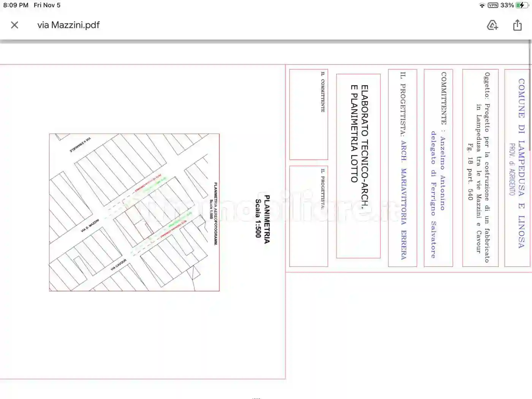Tap the 8:09 PM clock

[16, 5]
